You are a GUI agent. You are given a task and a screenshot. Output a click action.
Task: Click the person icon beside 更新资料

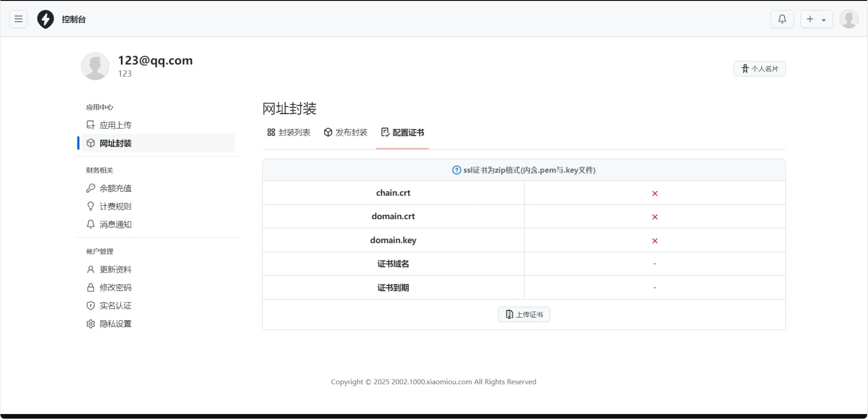click(x=91, y=270)
